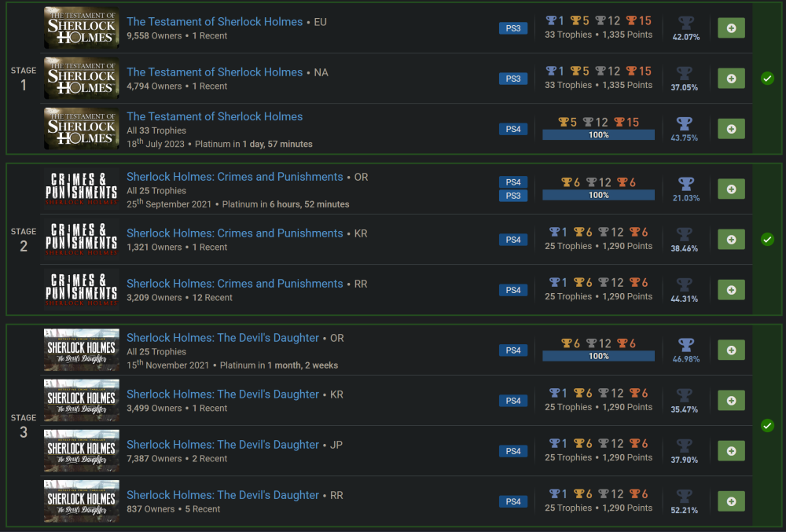
Task: Click platinum trophy rarity icon showing 42.07%
Action: (x=685, y=24)
